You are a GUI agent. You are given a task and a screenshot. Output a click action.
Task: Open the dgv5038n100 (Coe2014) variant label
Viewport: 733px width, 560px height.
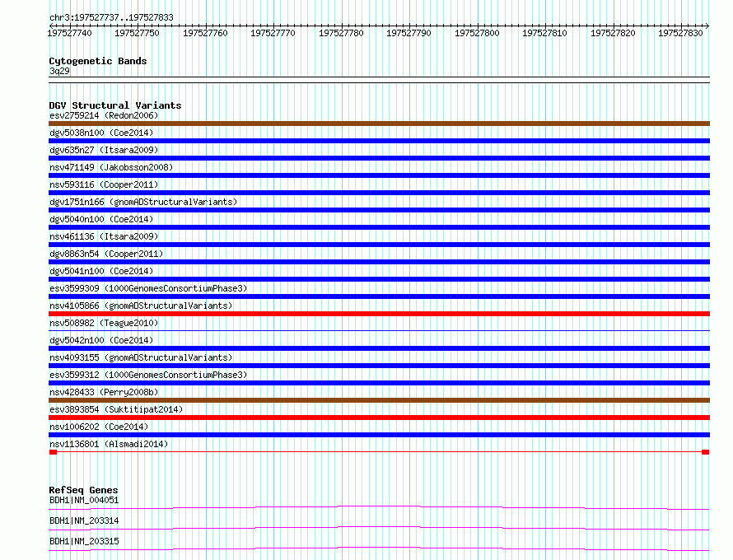click(x=101, y=133)
